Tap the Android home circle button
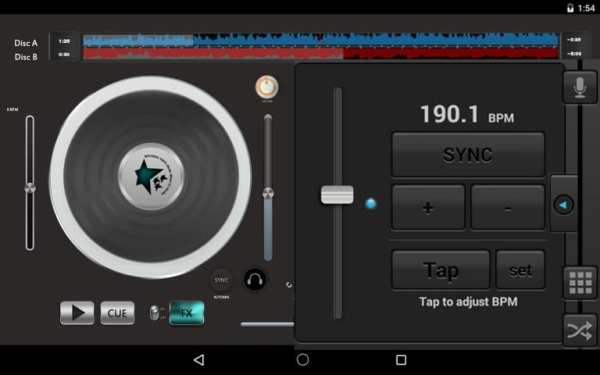This screenshot has height=375, width=600. coord(303,360)
